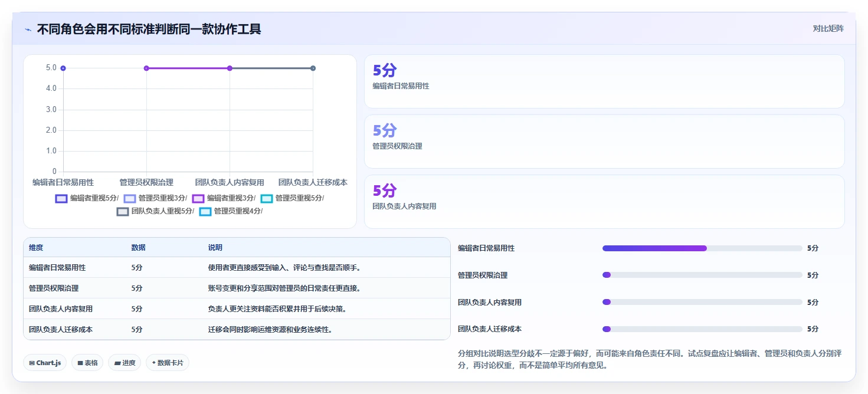Toggle the 管理员重视3分 legend series
This screenshot has width=868, height=394.
tap(155, 198)
